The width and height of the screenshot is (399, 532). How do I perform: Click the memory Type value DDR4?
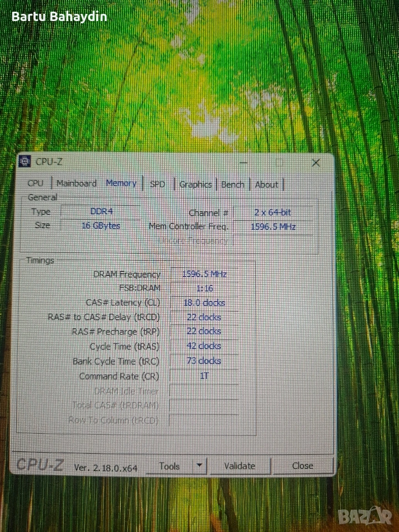tap(101, 211)
